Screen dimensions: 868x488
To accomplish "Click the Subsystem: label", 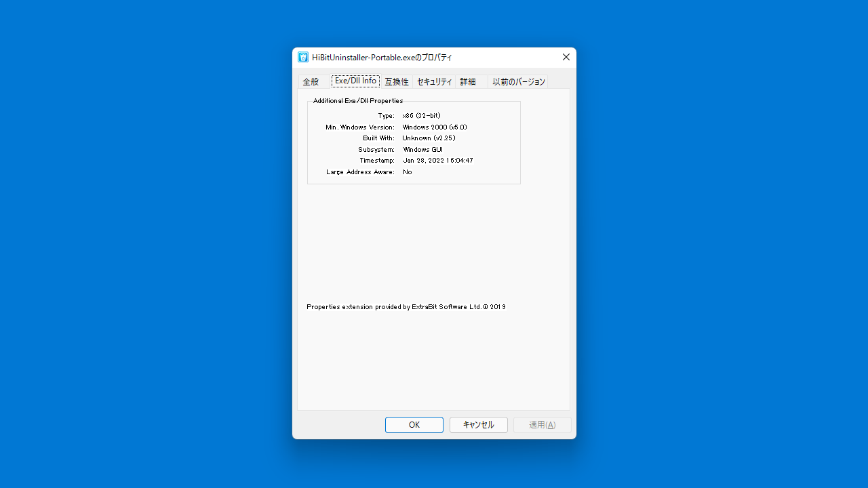I will pos(376,150).
